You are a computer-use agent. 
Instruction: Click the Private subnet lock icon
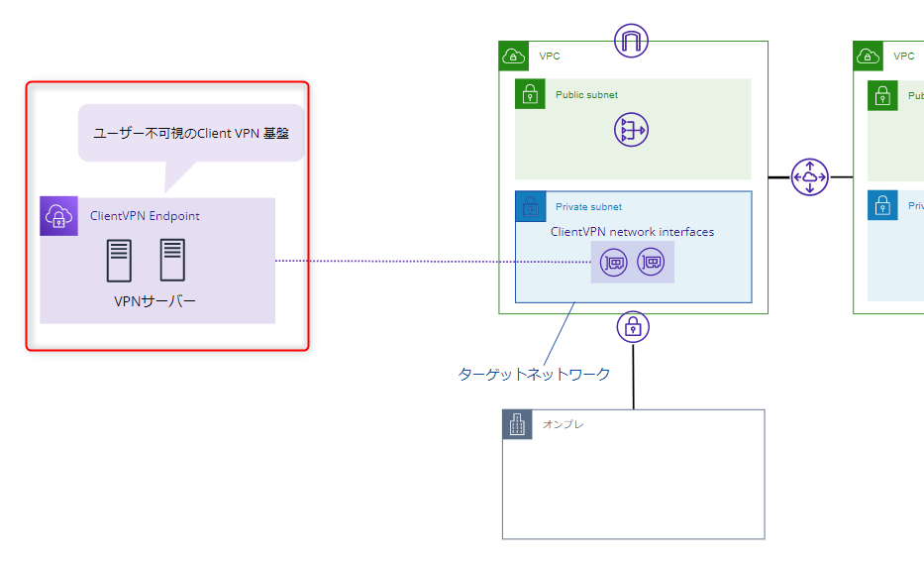pos(531,206)
